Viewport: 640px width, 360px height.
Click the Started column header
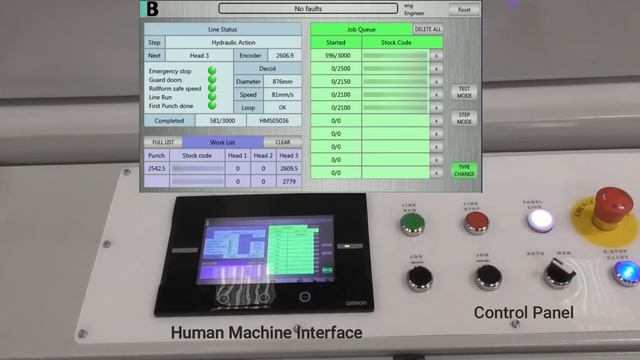pos(336,42)
